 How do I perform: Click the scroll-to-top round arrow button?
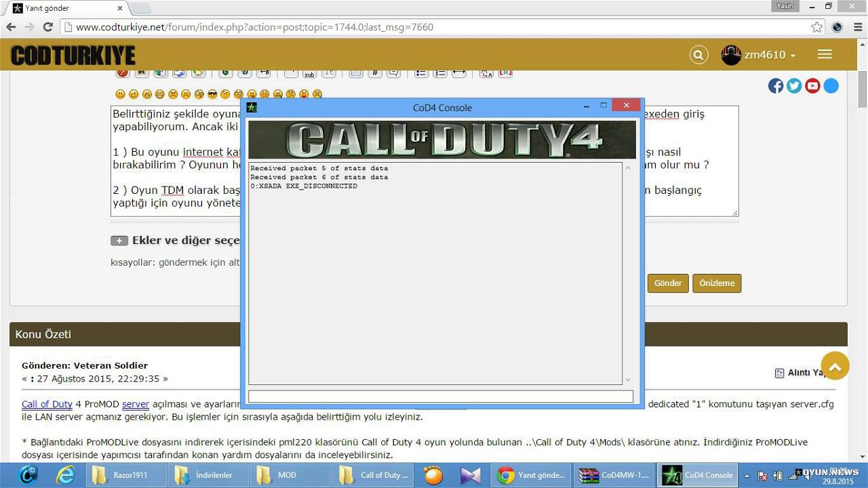[x=835, y=367]
